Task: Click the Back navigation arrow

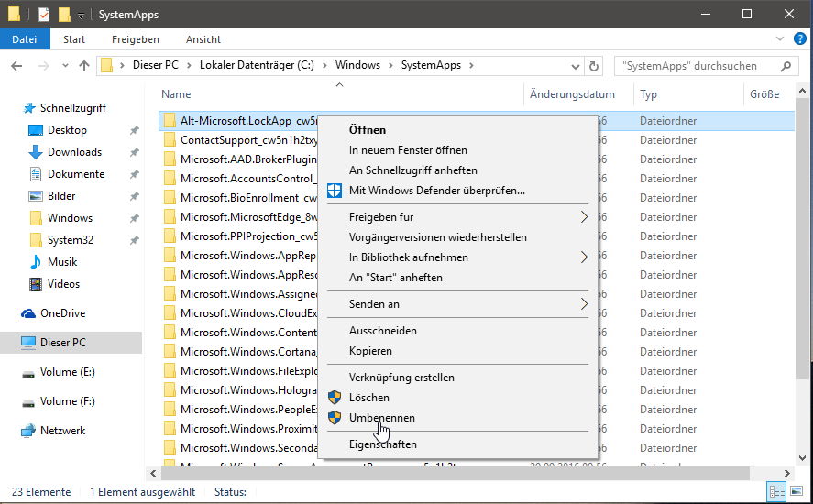Action: tap(16, 66)
